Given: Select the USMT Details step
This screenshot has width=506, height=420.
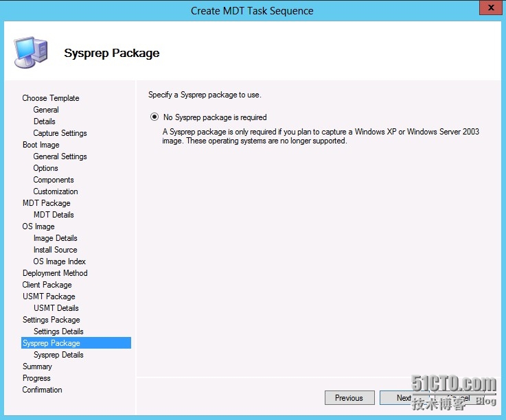Looking at the screenshot, I should coord(56,308).
